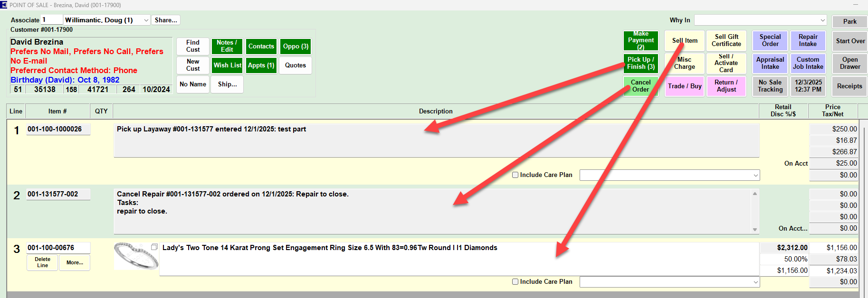
Task: Open the Wish List button
Action: point(227,65)
